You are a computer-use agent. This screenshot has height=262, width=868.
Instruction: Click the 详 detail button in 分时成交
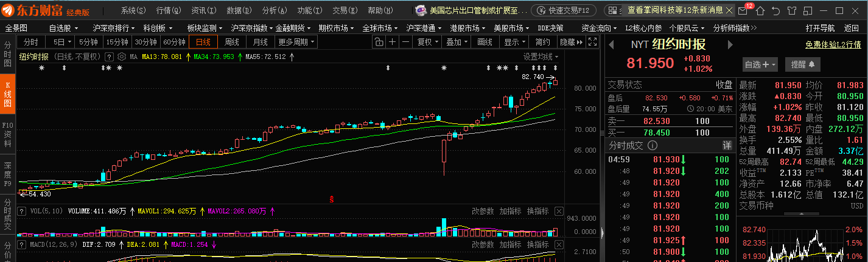(x=727, y=145)
